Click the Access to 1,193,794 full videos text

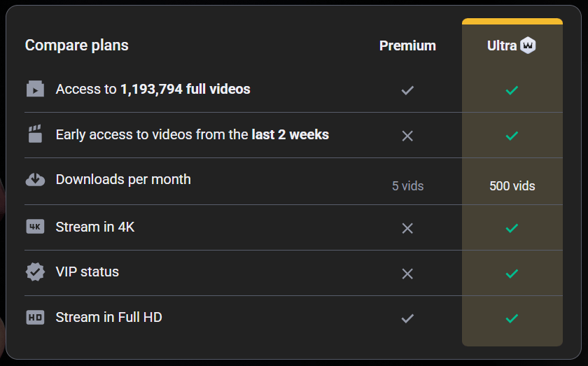pyautogui.click(x=153, y=89)
